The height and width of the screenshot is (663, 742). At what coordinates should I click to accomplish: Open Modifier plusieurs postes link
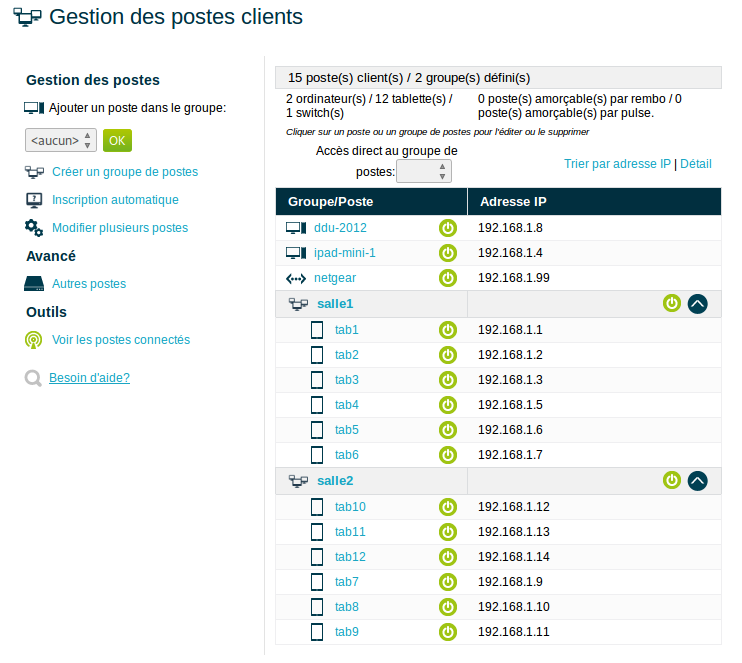[120, 228]
